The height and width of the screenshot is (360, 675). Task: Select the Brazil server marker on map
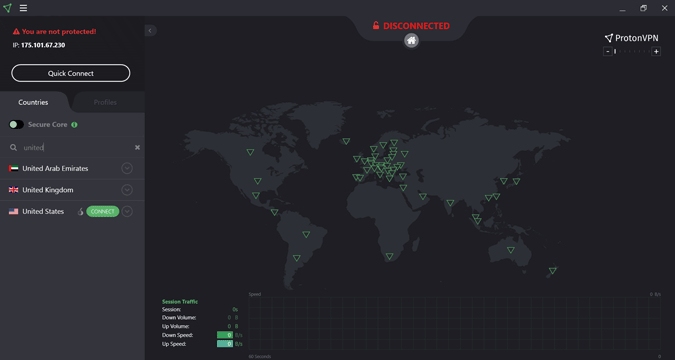coord(306,235)
